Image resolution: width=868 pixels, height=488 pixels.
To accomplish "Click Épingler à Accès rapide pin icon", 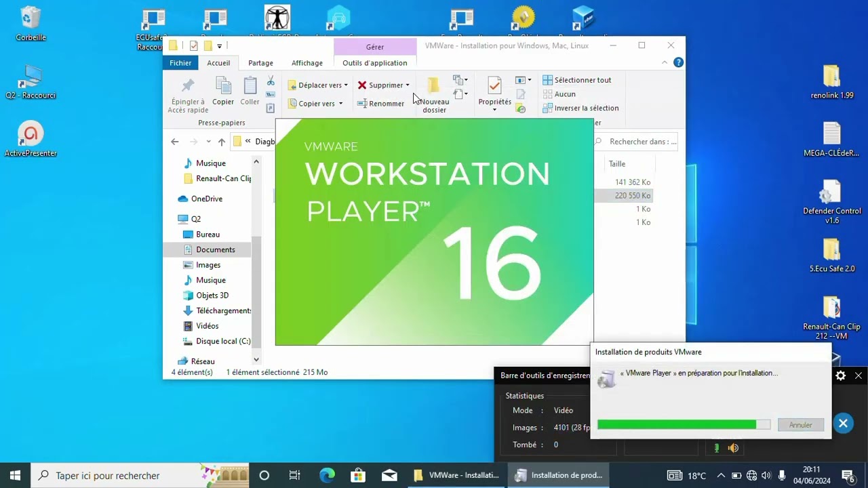I will point(188,86).
